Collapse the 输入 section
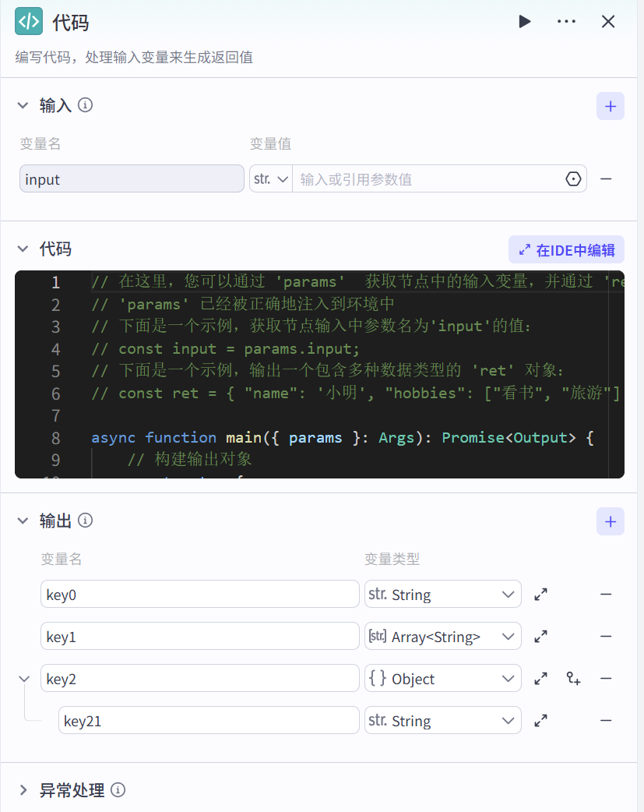Screen dimensions: 644x812 [x=23, y=106]
